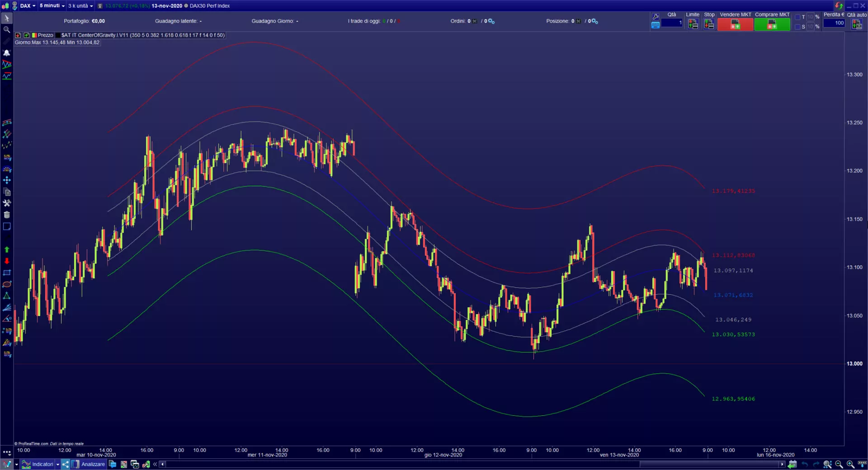Open the three-dots menu at bottom left
Image resolution: width=868 pixels, height=470 pixels.
7,452
